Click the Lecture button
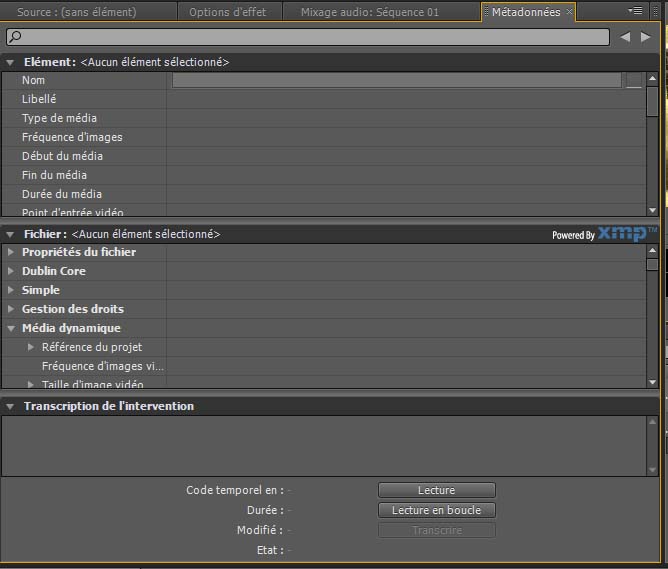The image size is (668, 569). [x=437, y=490]
